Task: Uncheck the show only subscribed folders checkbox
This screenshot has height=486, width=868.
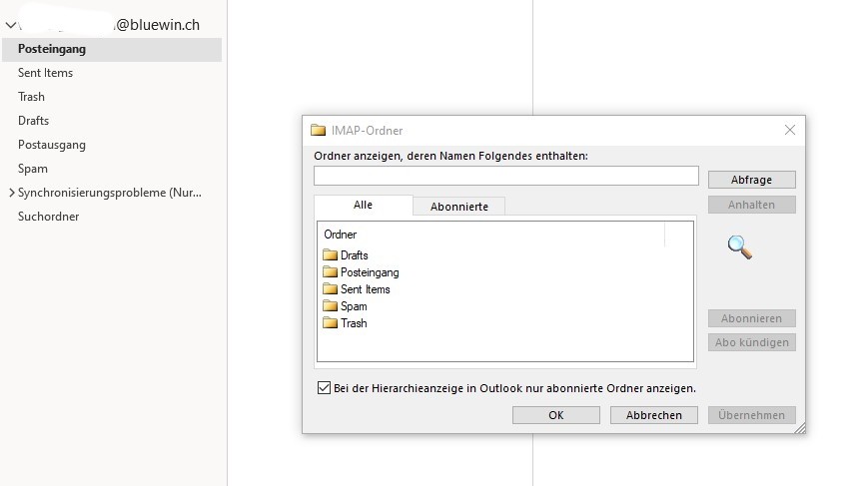Action: [x=324, y=388]
